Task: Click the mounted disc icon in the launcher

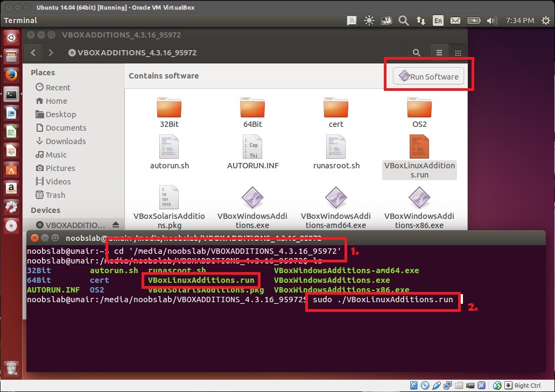Action: (11, 226)
